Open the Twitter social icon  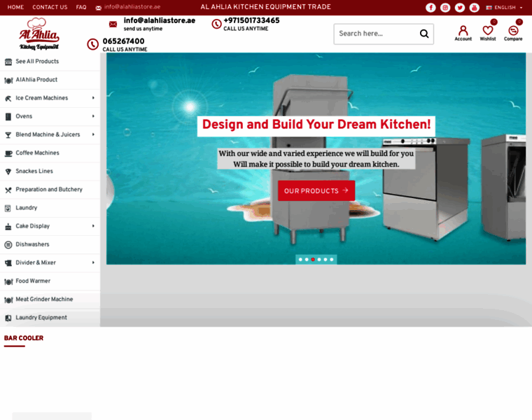[460, 8]
